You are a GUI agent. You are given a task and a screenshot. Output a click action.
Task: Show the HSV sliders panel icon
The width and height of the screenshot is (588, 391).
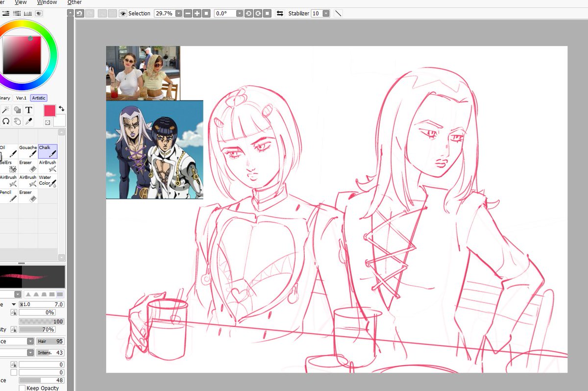tap(17, 13)
